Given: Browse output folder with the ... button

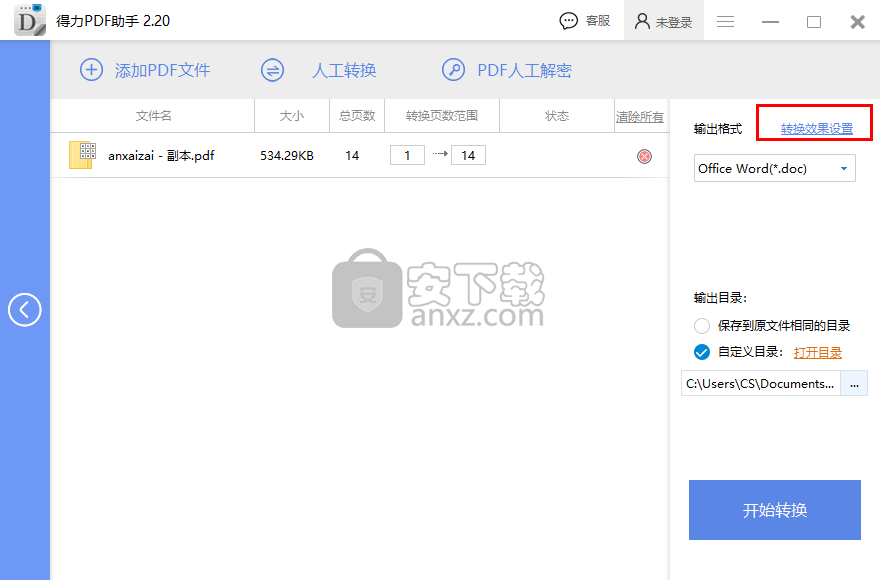Looking at the screenshot, I should click(x=854, y=384).
